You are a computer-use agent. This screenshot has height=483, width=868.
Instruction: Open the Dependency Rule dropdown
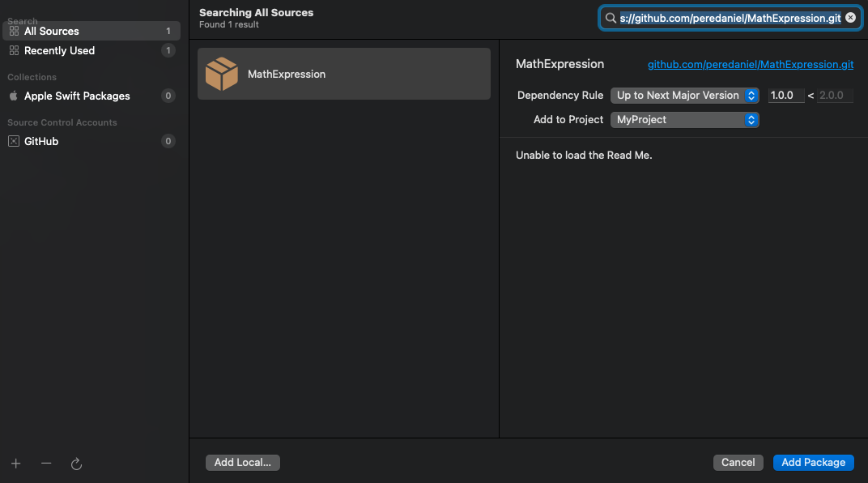(x=684, y=96)
